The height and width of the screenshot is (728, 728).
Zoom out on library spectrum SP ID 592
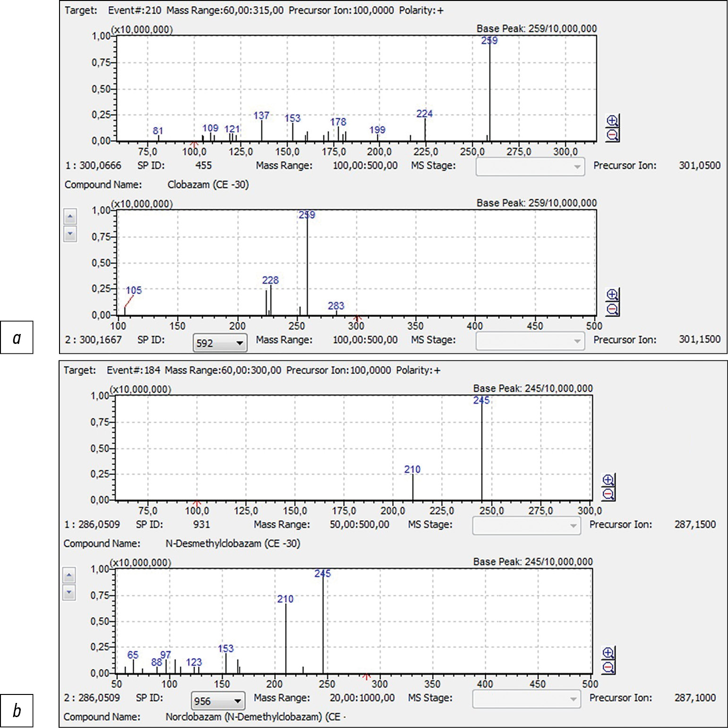coord(612,309)
